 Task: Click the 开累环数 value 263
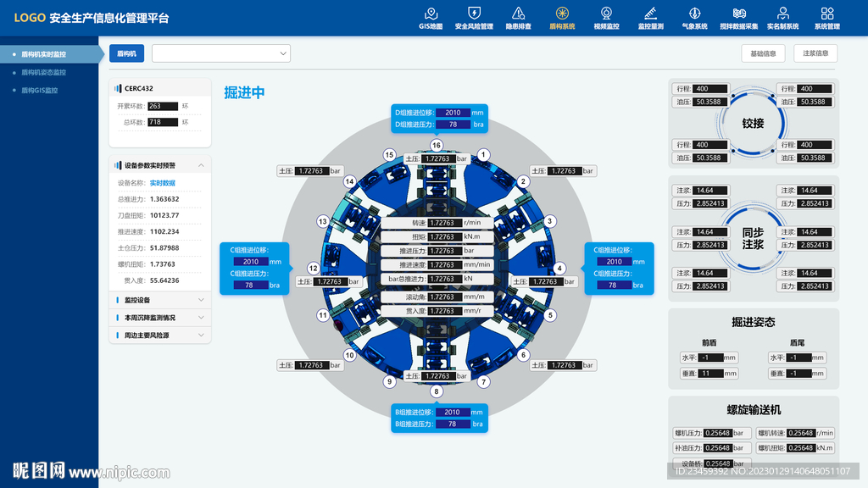163,106
